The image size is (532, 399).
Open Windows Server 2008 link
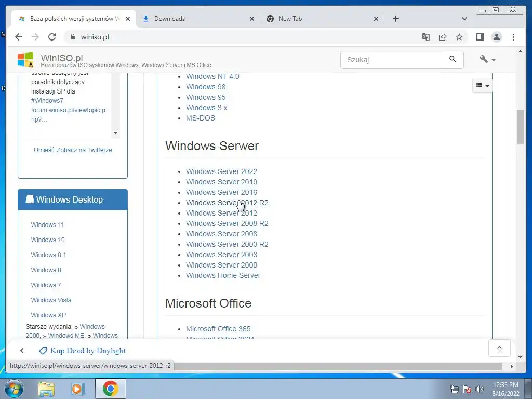coord(221,234)
